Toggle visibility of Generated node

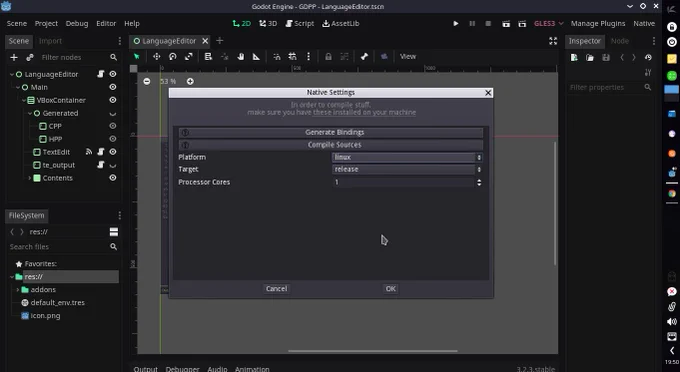[113, 114]
